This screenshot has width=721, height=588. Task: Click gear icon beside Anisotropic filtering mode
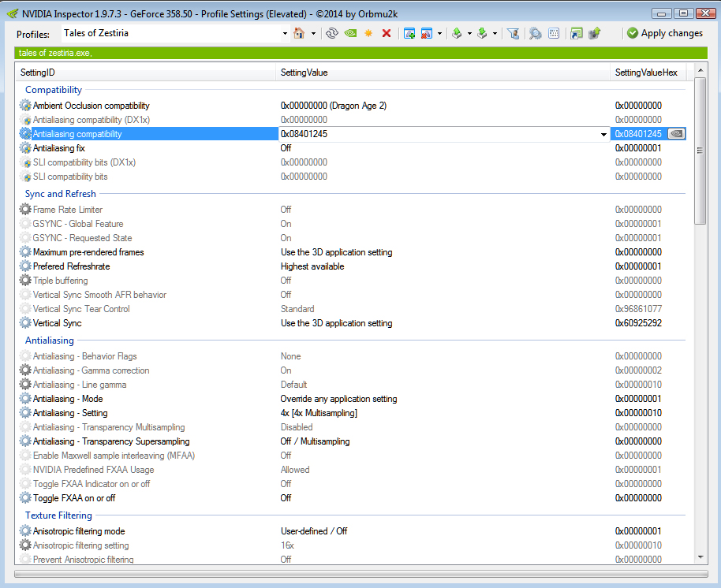(x=25, y=531)
